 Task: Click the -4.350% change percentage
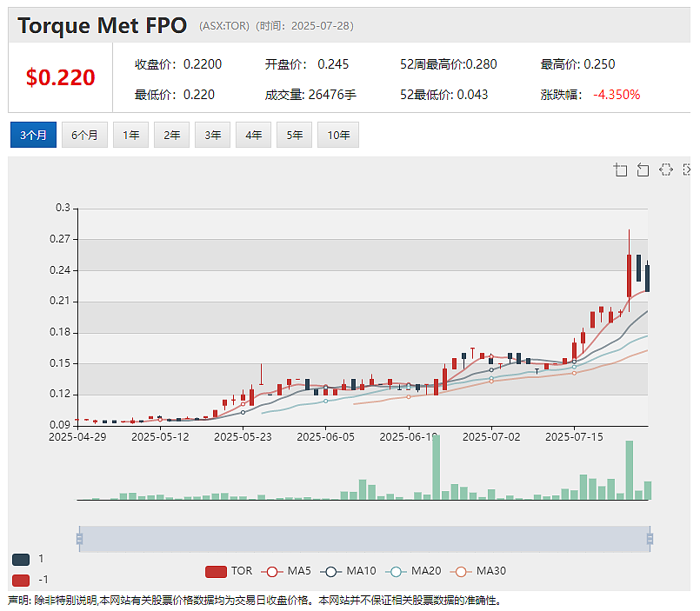pos(617,95)
